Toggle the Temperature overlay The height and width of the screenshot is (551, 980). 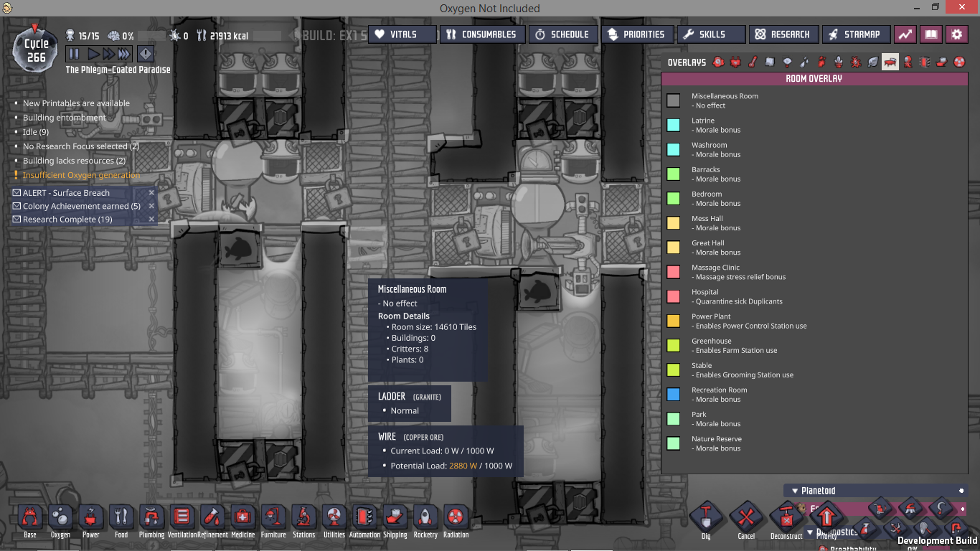point(753,62)
